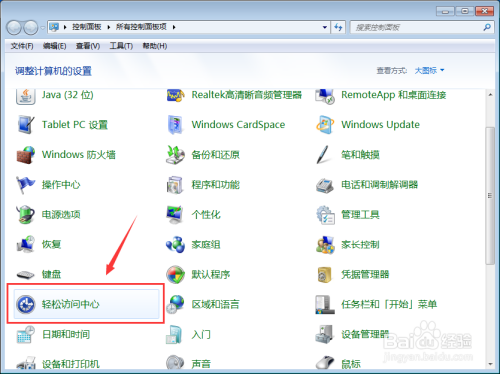Click the 电话和调制解调器 label

pos(379,185)
